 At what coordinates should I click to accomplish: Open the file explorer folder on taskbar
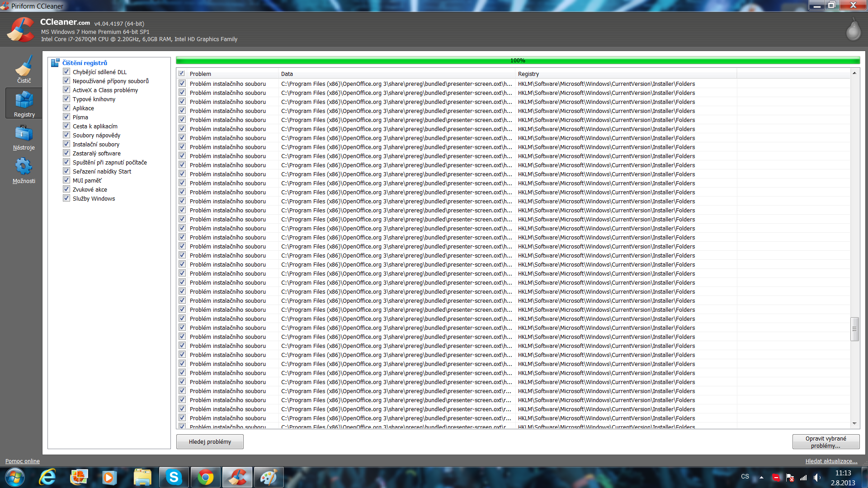click(x=142, y=477)
